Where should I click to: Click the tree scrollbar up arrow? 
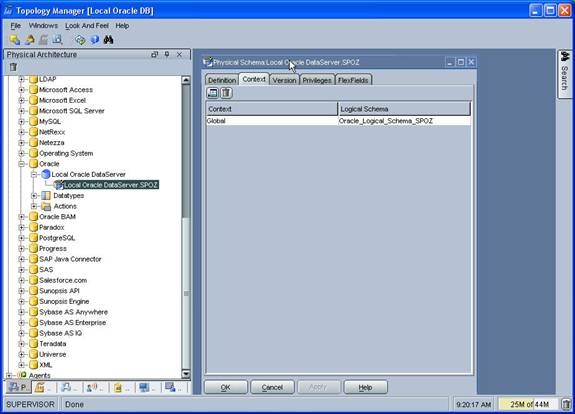click(186, 80)
